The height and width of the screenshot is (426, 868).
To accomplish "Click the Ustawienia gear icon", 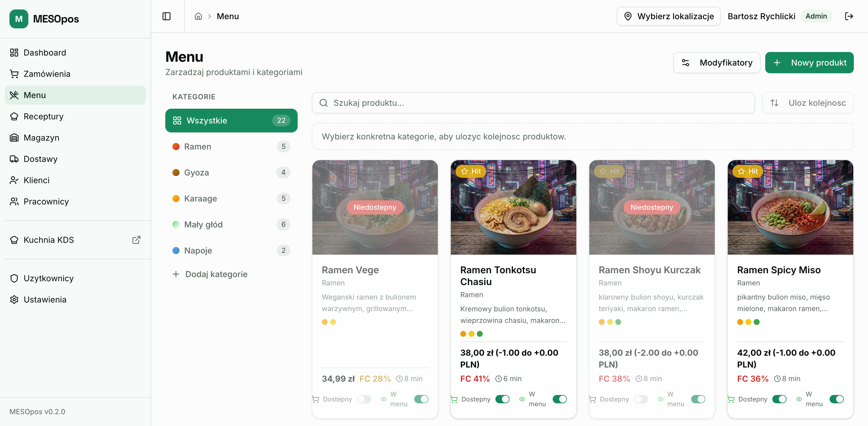I will pos(14,300).
